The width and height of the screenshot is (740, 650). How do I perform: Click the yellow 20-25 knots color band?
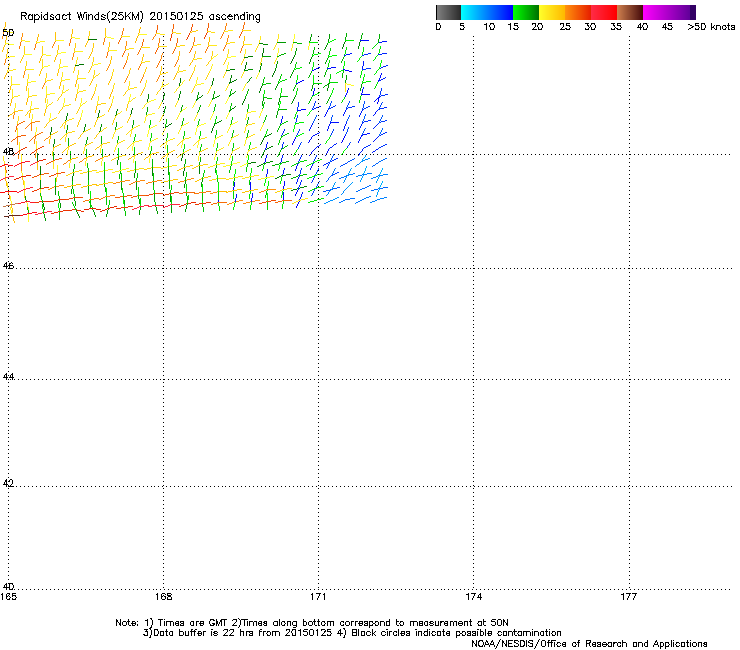pos(552,12)
